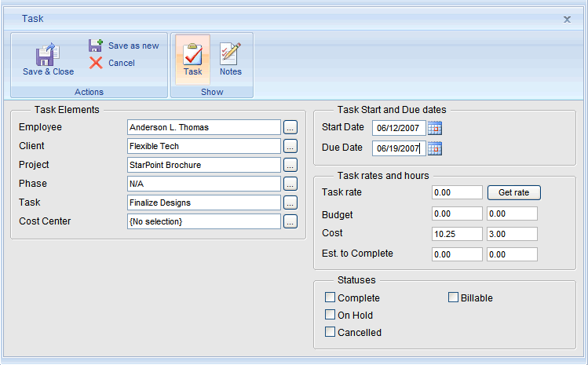Image resolution: width=588 pixels, height=365 pixels.
Task: Tick the Cancelled checkbox
Action: [x=330, y=332]
